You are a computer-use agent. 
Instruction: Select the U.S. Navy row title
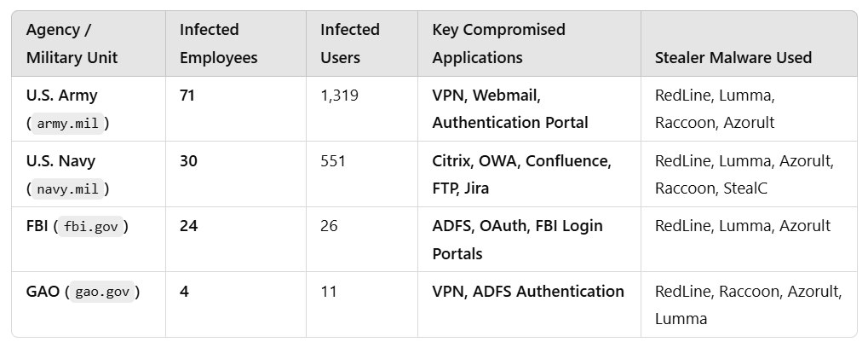pos(60,161)
